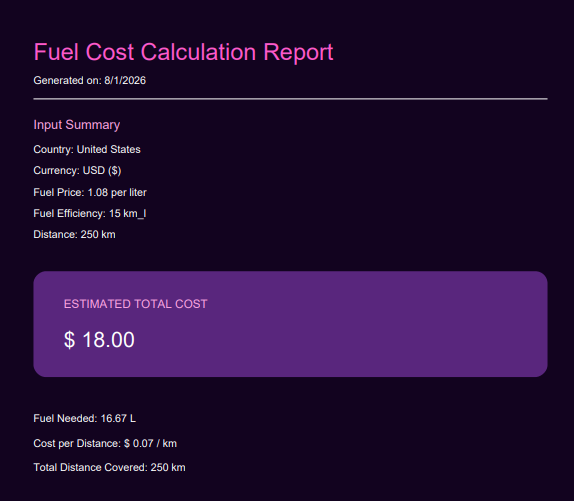This screenshot has height=501, width=574.
Task: Click 'Total Distance Covered: 250 km' line
Action: (x=109, y=468)
